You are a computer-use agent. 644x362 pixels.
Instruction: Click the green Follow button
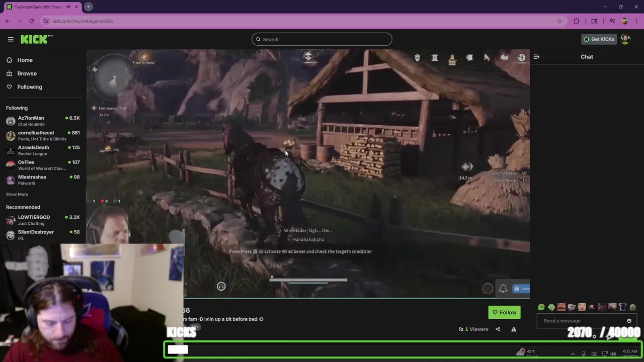(x=504, y=313)
